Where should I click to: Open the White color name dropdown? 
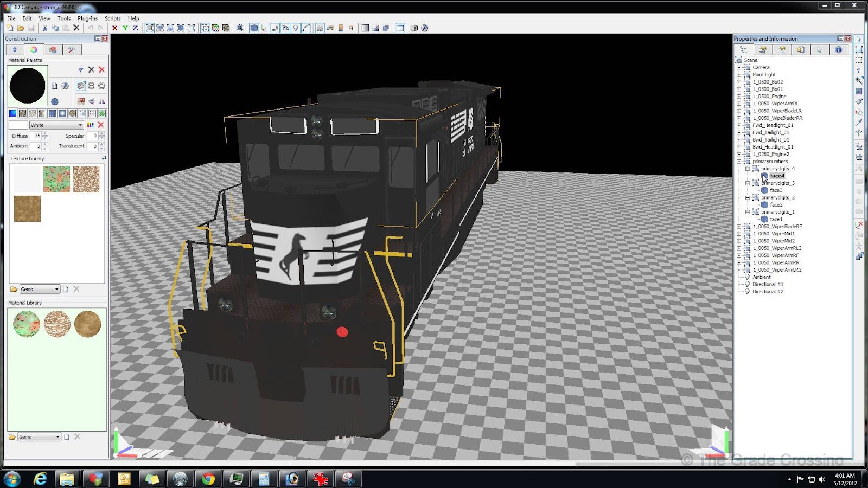[x=56, y=125]
